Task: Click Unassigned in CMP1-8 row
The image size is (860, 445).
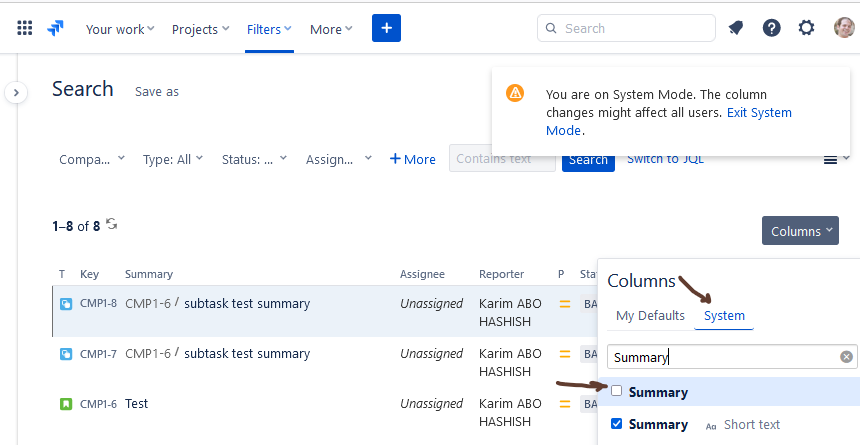Action: tap(432, 303)
